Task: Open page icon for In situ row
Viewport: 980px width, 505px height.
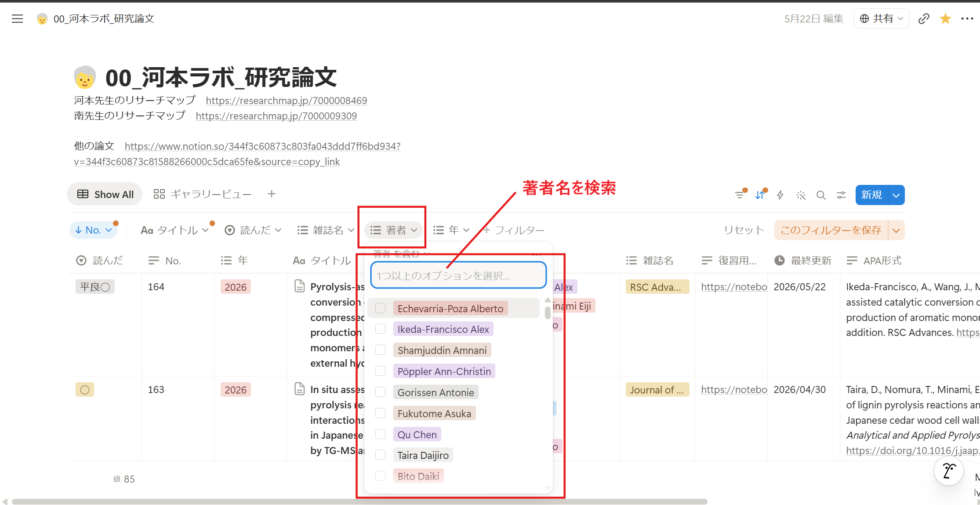Action: coord(299,389)
